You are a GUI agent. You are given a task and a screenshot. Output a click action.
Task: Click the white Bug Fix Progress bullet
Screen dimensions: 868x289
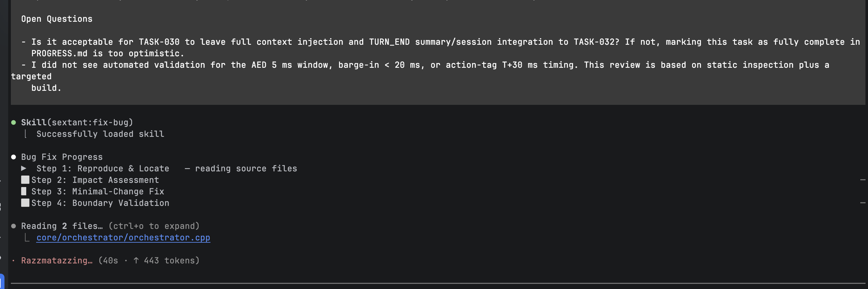(x=13, y=157)
